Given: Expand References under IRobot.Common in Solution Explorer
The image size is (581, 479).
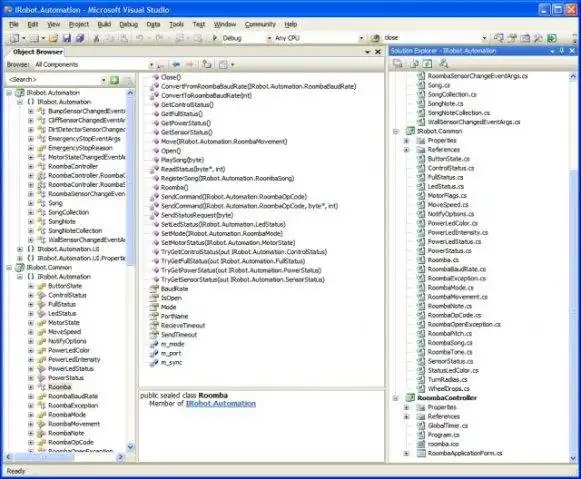Looking at the screenshot, I should pos(406,150).
